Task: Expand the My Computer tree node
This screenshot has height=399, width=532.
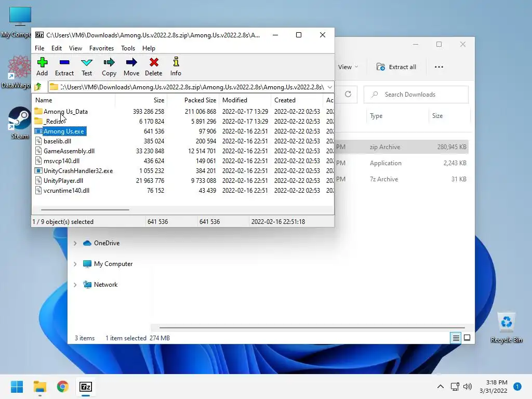Action: pos(75,263)
